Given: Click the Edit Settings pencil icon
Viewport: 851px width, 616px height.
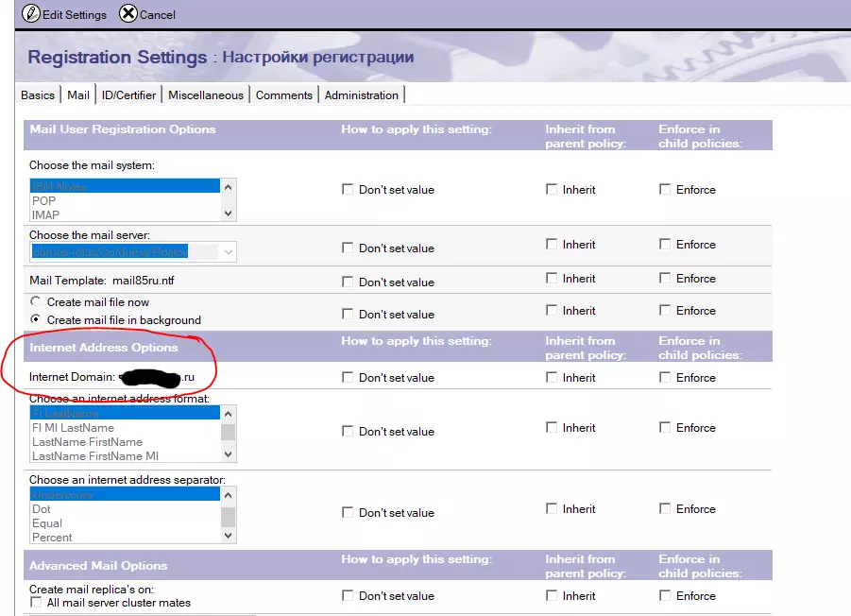Looking at the screenshot, I should (30, 13).
